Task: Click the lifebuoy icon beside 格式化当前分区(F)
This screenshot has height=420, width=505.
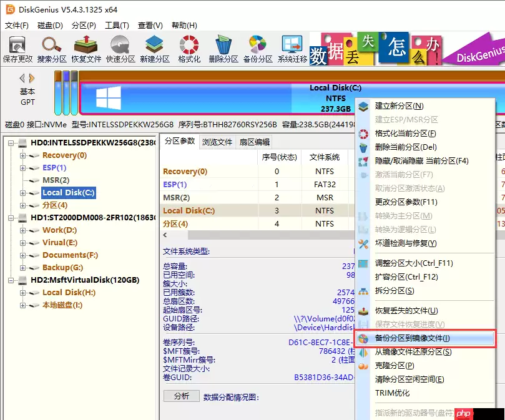Action: 363,134
